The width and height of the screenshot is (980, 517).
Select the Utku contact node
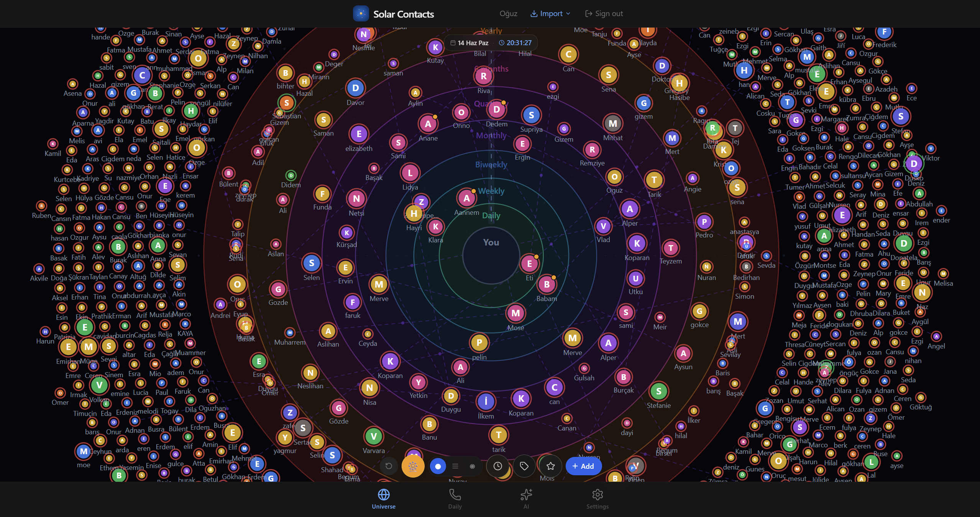click(635, 278)
